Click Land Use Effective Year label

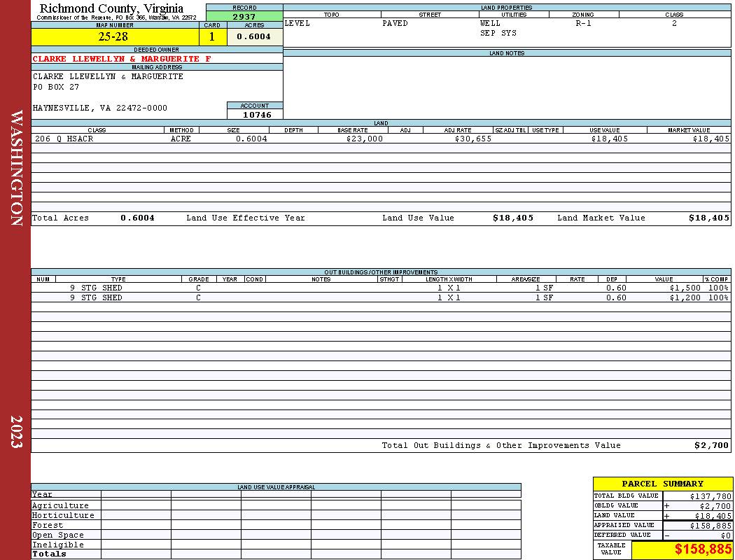(x=246, y=218)
